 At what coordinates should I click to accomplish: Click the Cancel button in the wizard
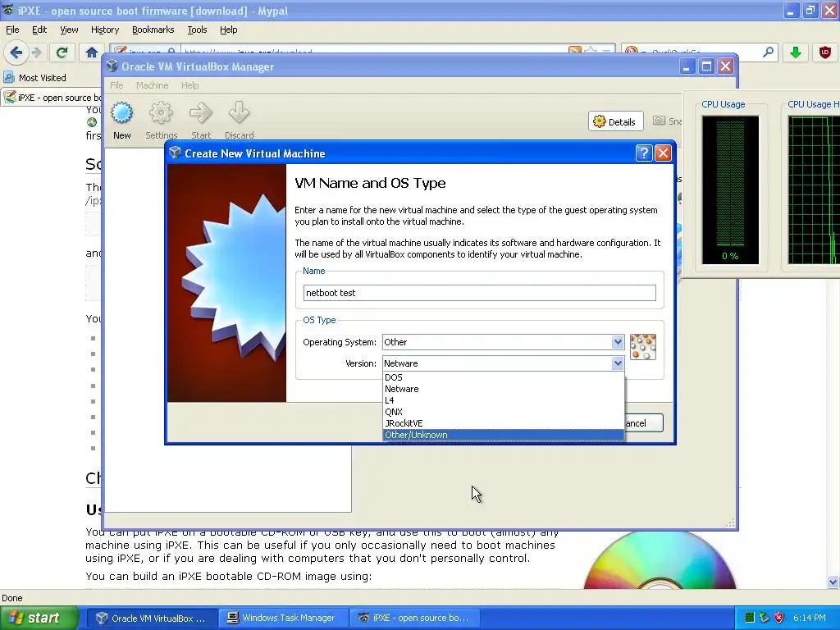pyautogui.click(x=643, y=423)
